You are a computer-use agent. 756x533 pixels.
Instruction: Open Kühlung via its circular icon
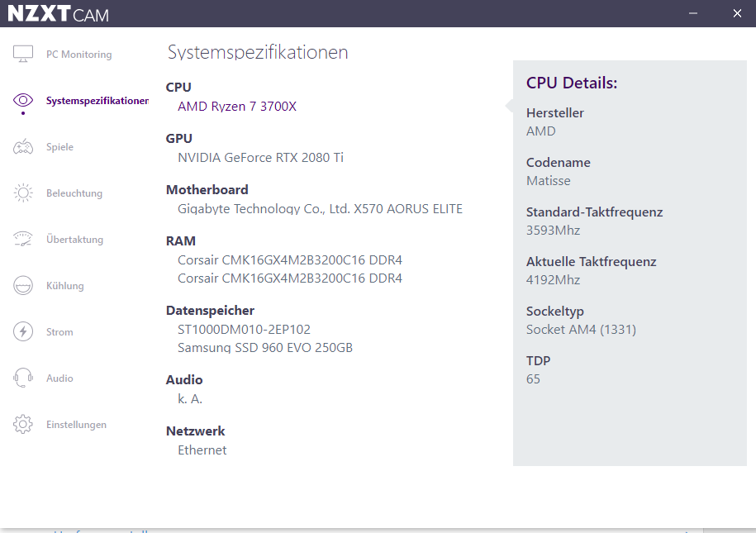click(23, 286)
